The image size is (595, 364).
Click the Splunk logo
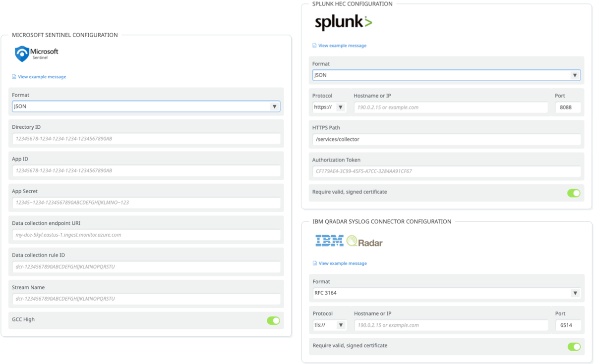click(x=342, y=23)
